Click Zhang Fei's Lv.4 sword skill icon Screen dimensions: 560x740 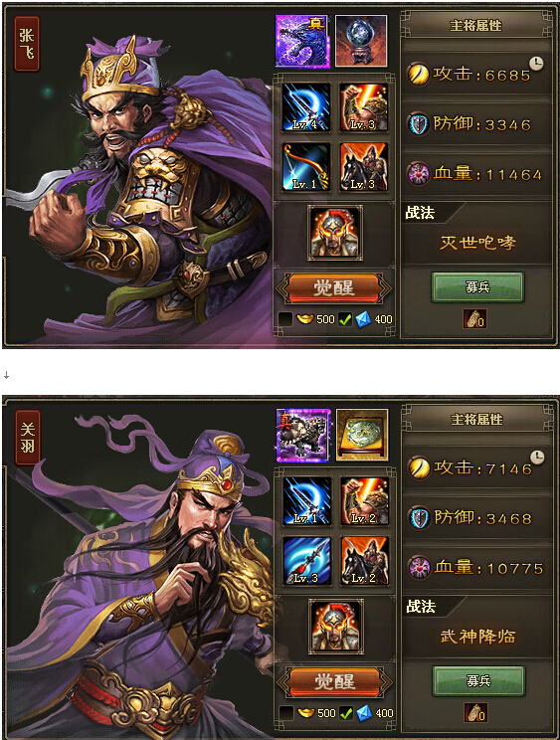point(306,107)
